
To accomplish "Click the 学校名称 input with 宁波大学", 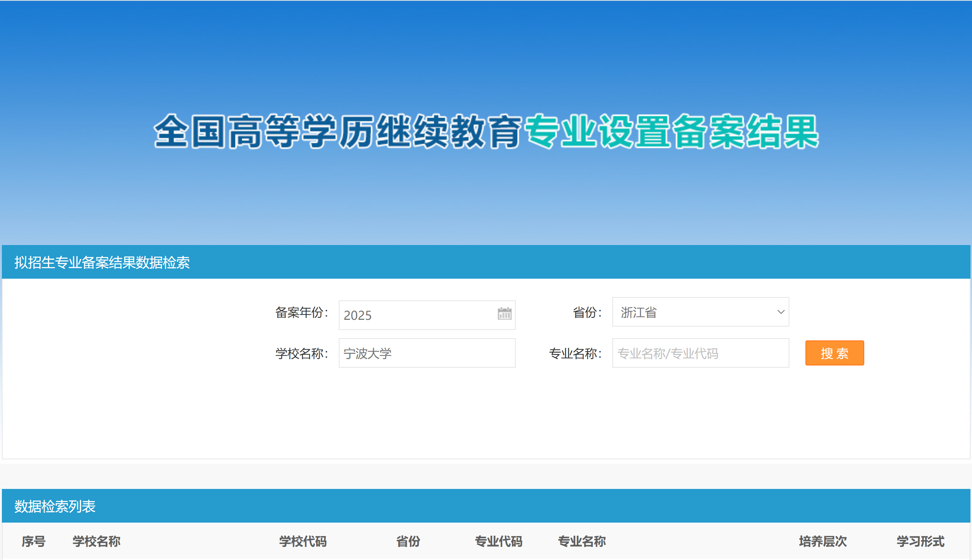I will (x=426, y=353).
